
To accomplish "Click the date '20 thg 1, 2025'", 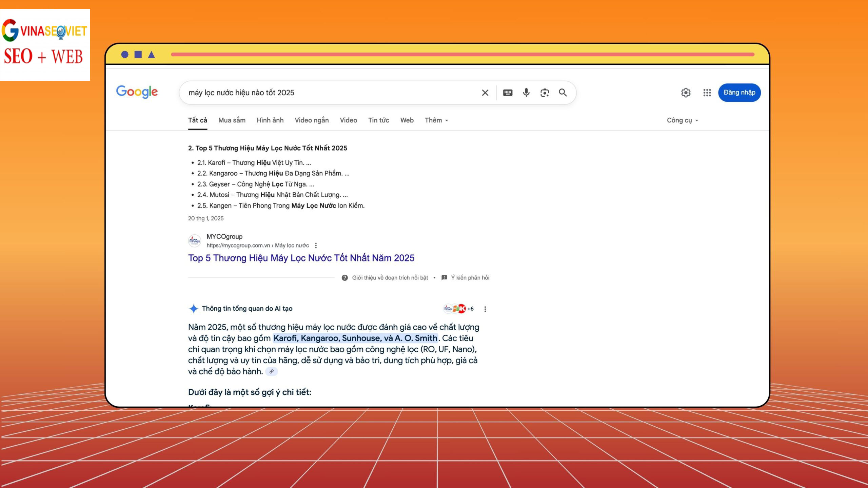I will (206, 218).
